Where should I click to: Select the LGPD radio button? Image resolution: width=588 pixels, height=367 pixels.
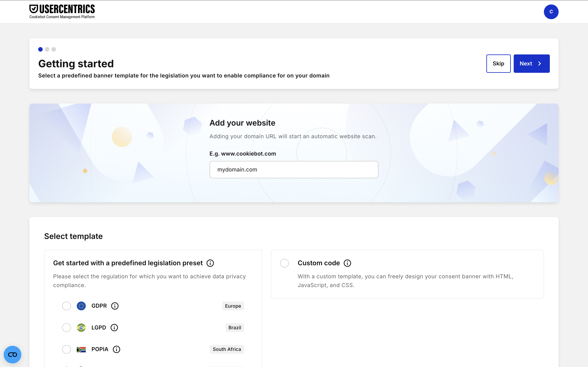[66, 327]
